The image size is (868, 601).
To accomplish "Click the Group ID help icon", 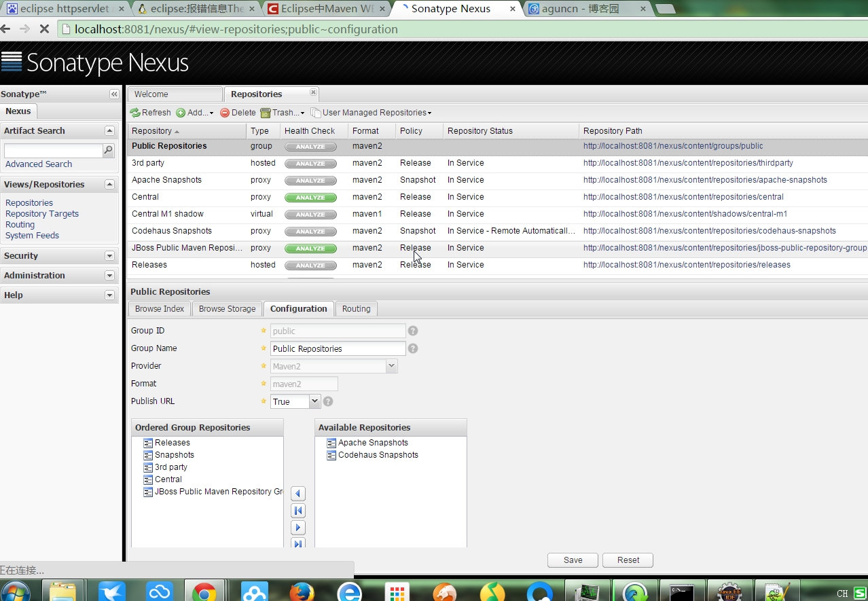I will (x=413, y=331).
